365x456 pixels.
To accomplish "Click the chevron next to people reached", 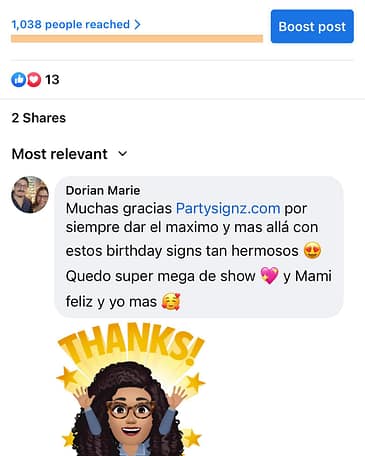I will tap(137, 24).
